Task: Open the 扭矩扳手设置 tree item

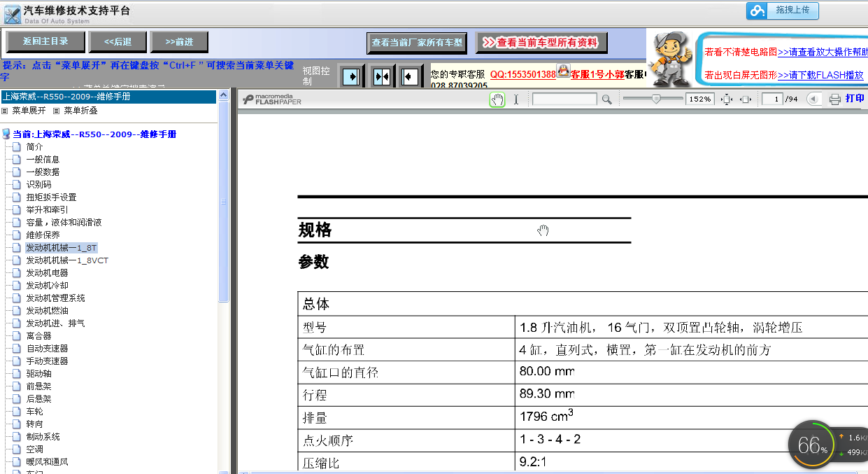Action: point(51,197)
